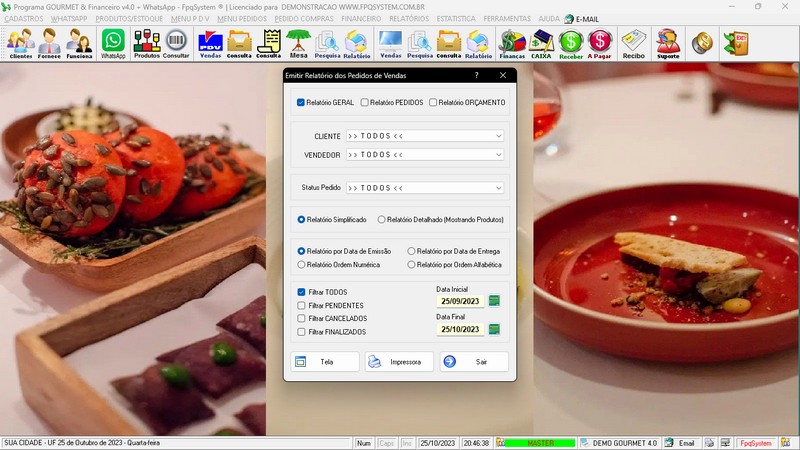Toggle the Filtrar TODOS checkbox
Screen dimensions: 800x450
[x=301, y=292]
